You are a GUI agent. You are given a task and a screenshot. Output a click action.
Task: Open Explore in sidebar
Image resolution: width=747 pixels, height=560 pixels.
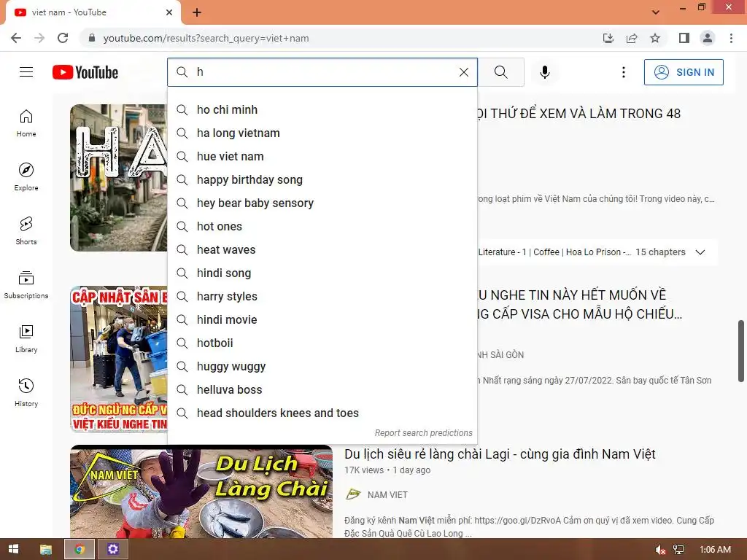(x=26, y=177)
